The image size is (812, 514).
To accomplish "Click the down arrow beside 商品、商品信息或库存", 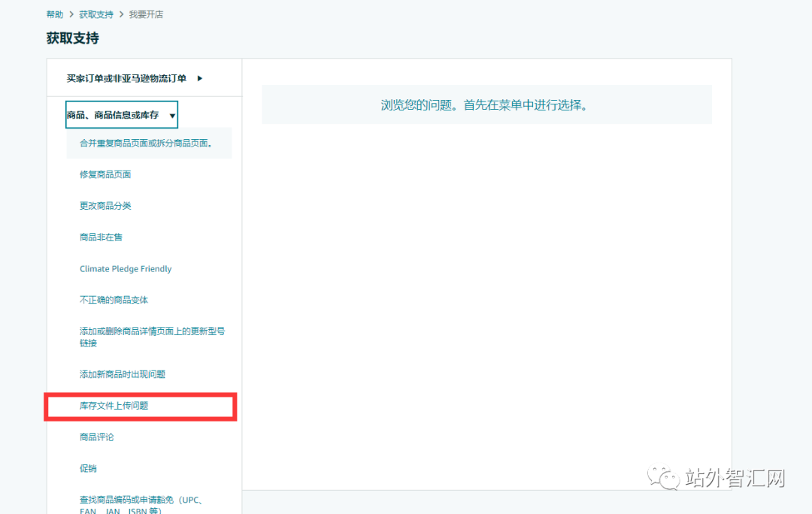I will point(172,116).
